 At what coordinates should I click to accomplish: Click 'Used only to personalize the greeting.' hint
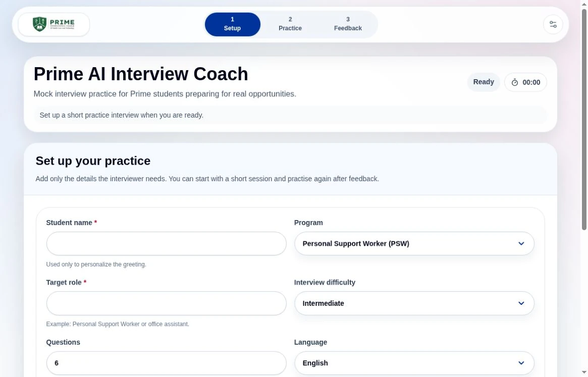(96, 264)
